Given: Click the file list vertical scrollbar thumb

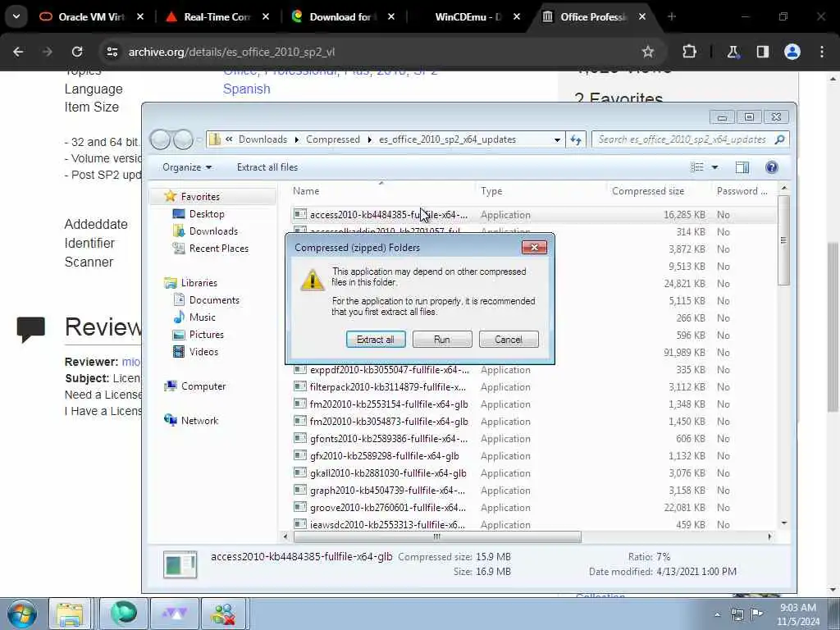Looking at the screenshot, I should 783,240.
